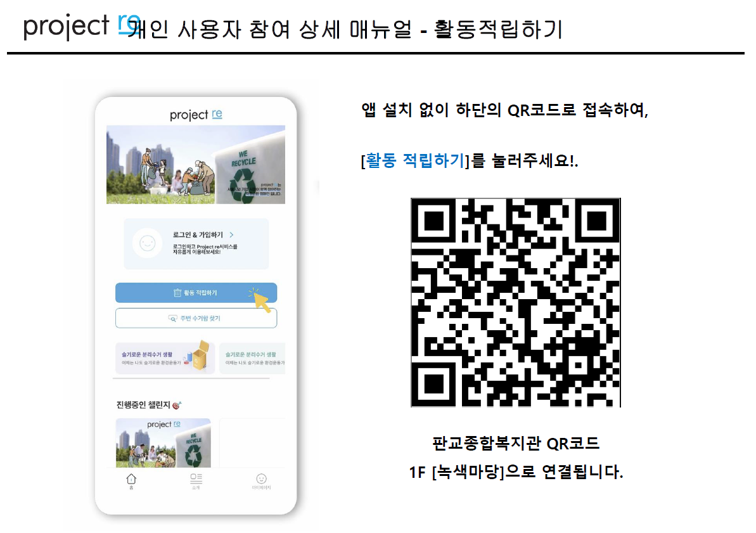Click the trash bin icon on 활동 적립하기 button

click(177, 293)
